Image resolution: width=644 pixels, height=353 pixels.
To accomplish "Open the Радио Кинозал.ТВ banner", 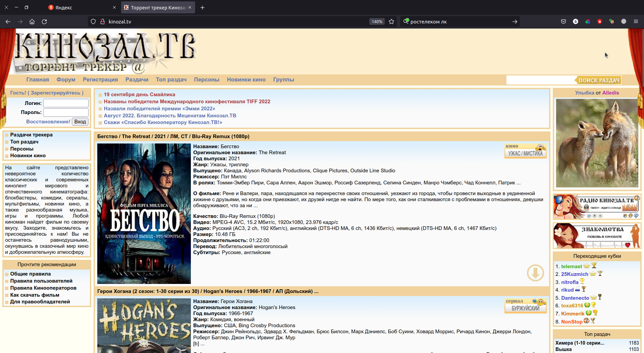I will click(597, 207).
